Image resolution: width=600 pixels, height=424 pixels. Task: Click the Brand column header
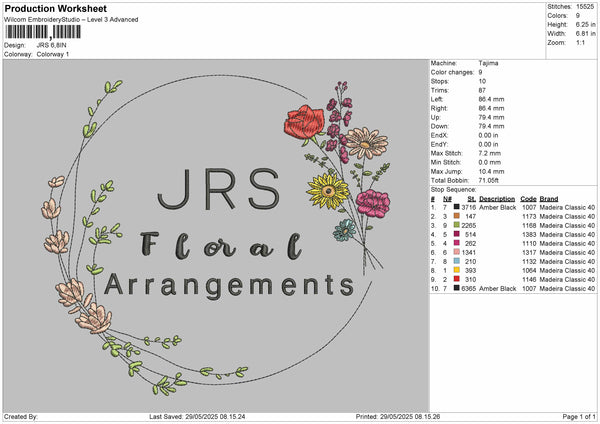tap(548, 198)
